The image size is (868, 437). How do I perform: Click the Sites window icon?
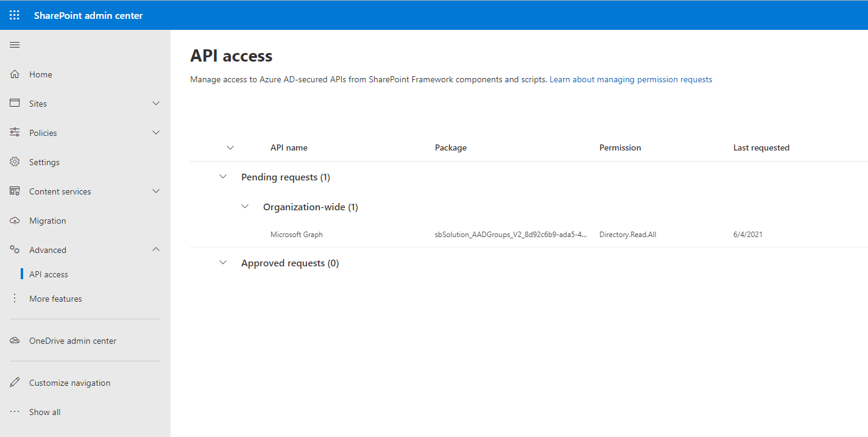pyautogui.click(x=15, y=104)
